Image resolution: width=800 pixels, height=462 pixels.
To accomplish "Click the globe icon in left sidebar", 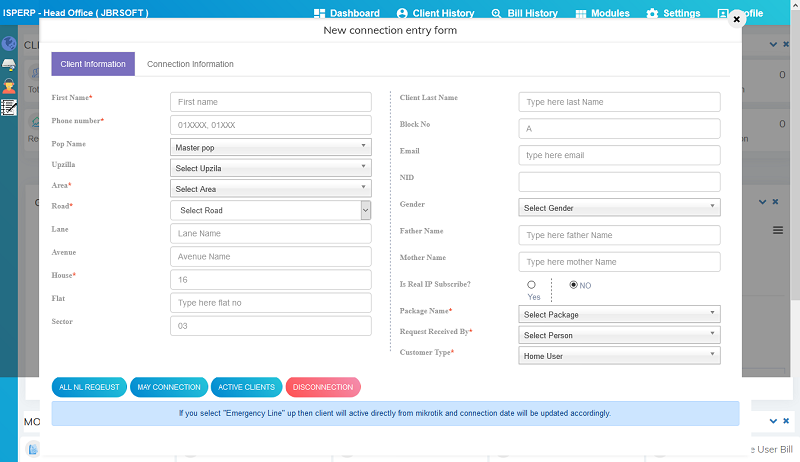I will point(9,43).
